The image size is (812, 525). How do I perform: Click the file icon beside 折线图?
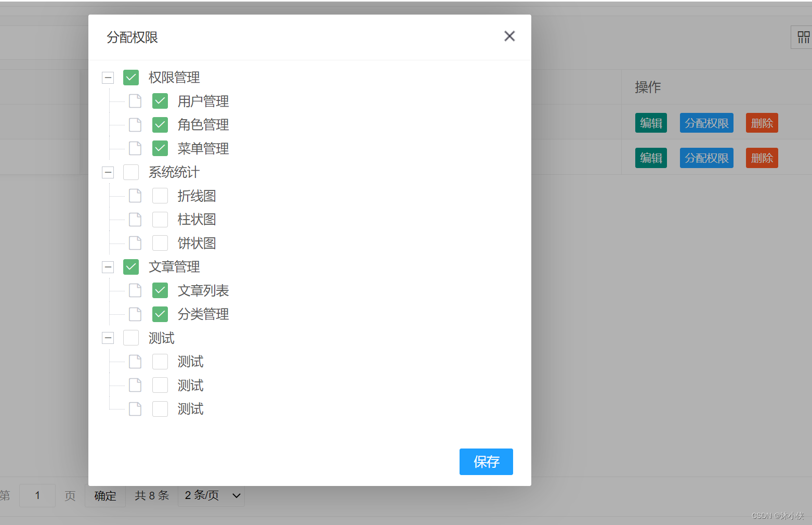135,196
